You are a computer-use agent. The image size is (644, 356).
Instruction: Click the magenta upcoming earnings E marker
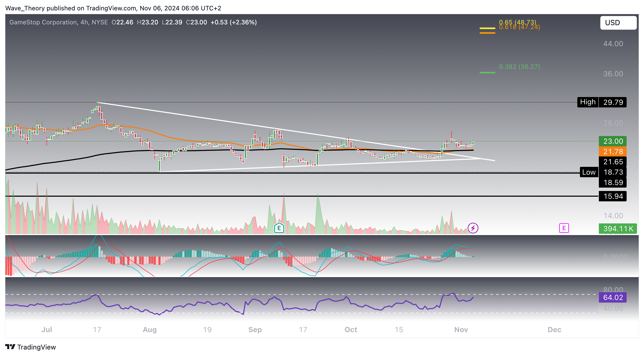pos(564,228)
